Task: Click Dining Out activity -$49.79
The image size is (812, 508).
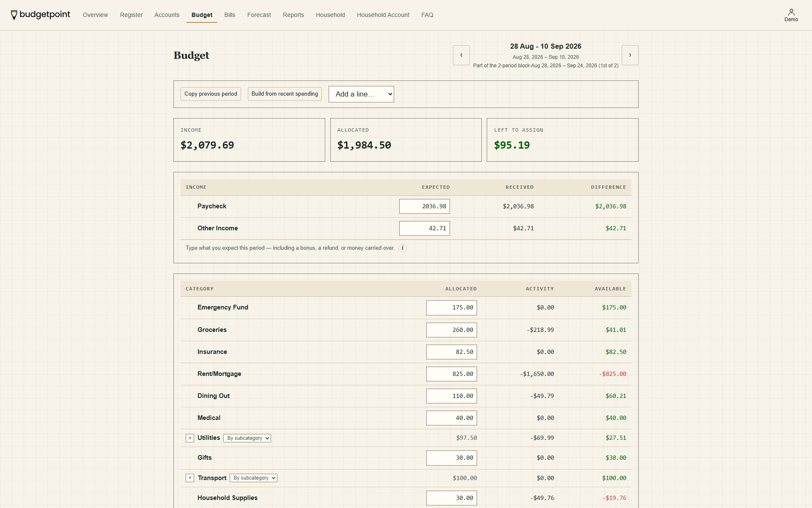Action: pos(542,396)
